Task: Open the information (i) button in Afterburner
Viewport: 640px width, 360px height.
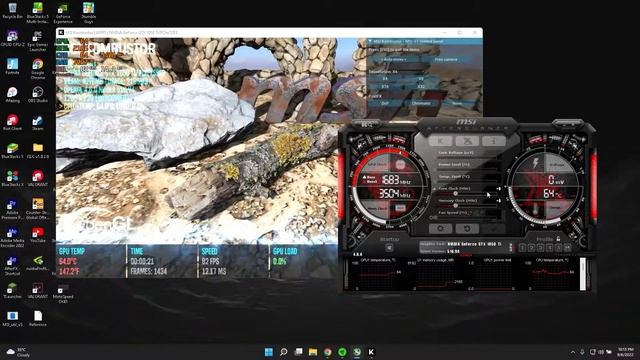Action: point(493,141)
